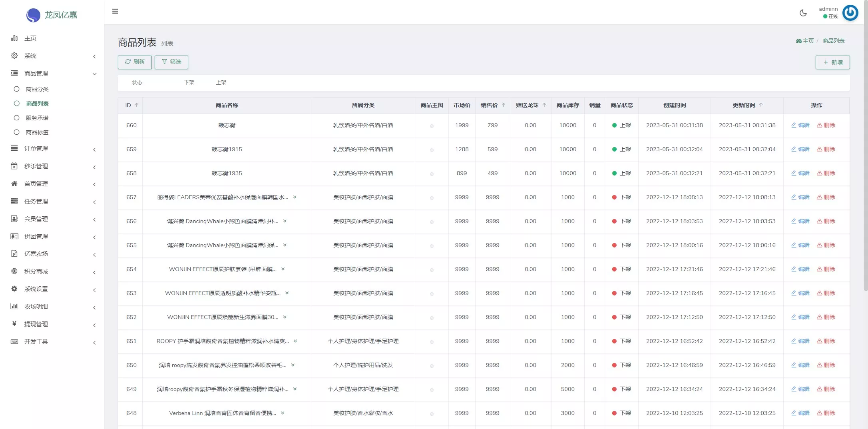Select the 下架 status filter
The height and width of the screenshot is (429, 868).
click(x=189, y=82)
